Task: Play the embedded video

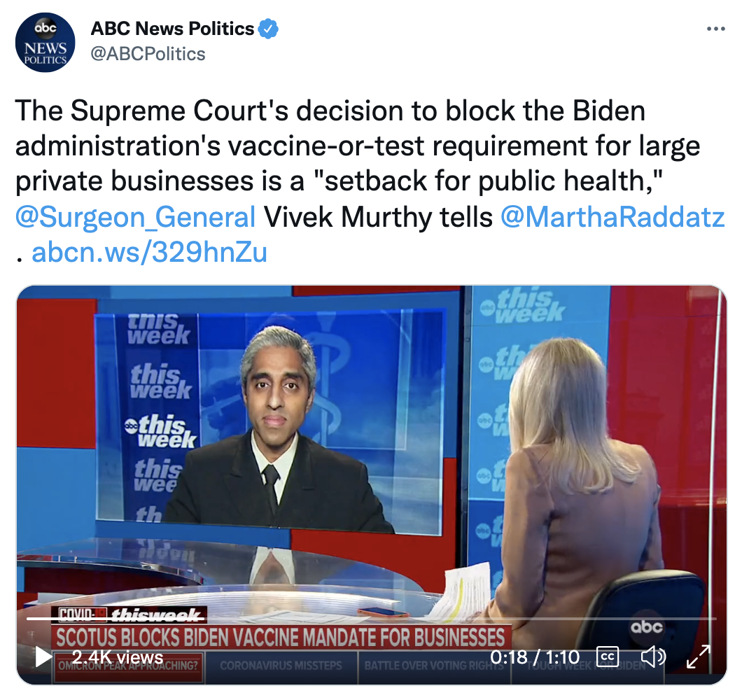Action: [x=43, y=657]
